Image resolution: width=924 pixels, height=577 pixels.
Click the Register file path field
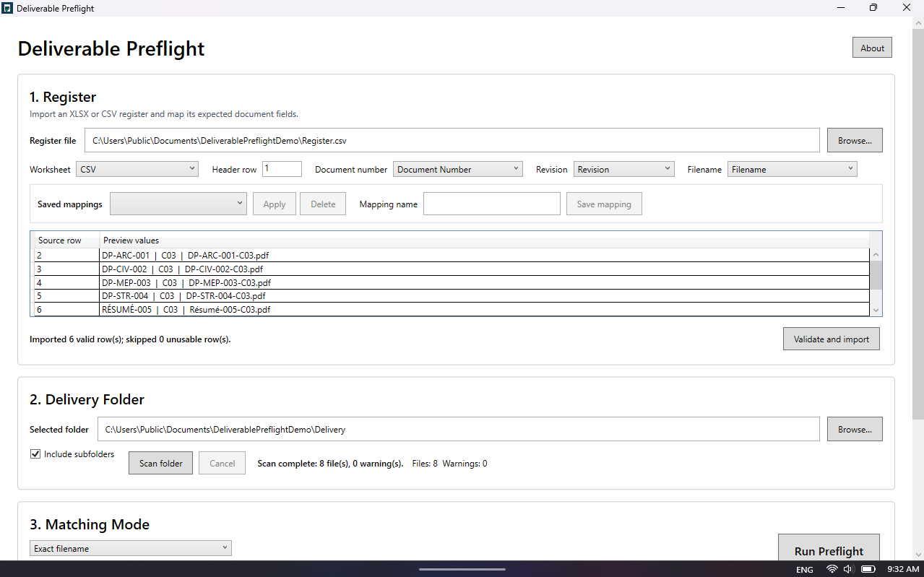[x=452, y=140]
